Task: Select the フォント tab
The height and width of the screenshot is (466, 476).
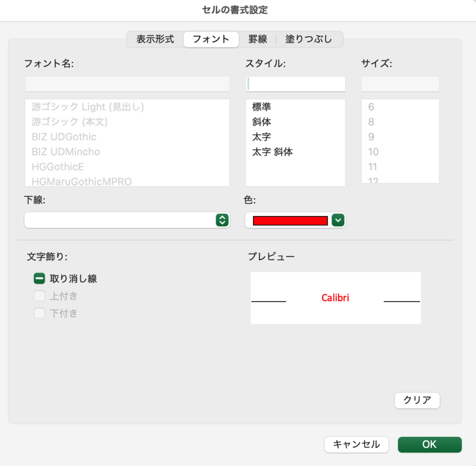Action: (x=211, y=39)
